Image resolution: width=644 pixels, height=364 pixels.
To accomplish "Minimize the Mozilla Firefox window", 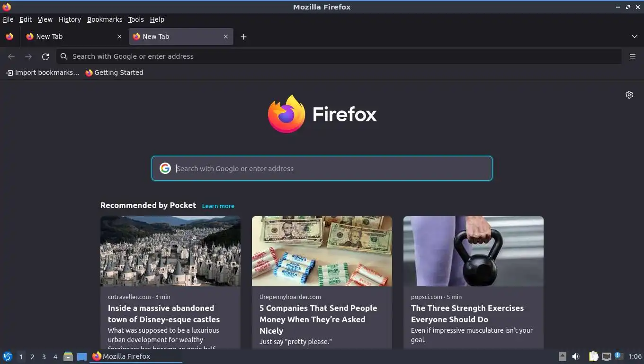I will coord(617,7).
